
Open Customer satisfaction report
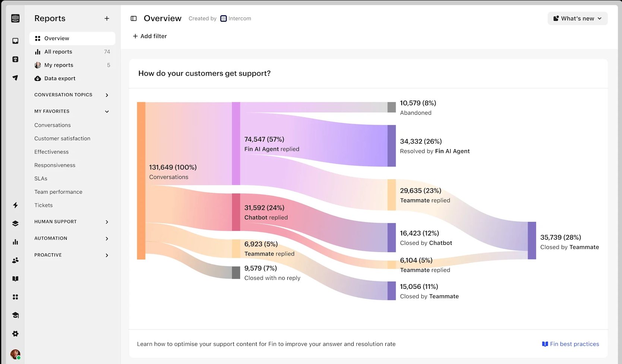point(62,139)
